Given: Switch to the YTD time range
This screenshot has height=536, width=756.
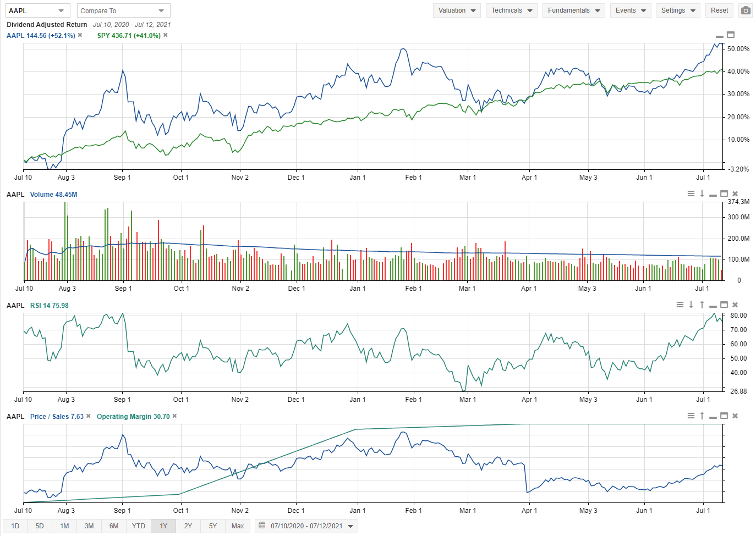Looking at the screenshot, I should [139, 526].
